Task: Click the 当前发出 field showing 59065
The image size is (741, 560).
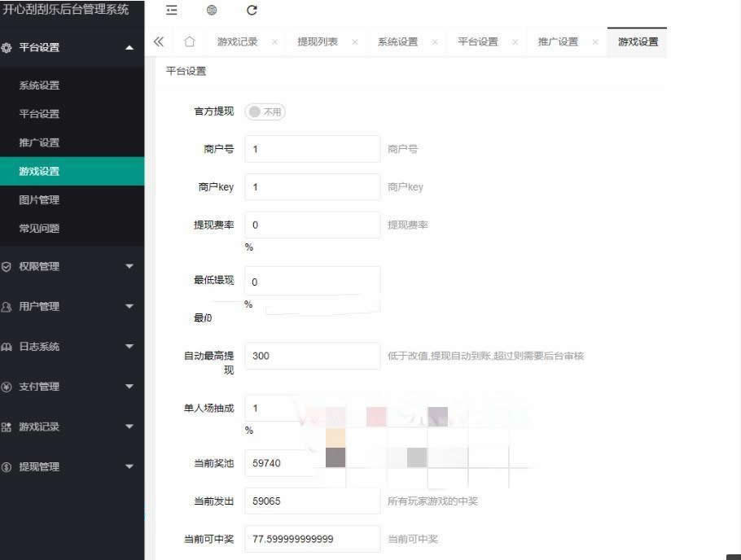Action: (313, 501)
